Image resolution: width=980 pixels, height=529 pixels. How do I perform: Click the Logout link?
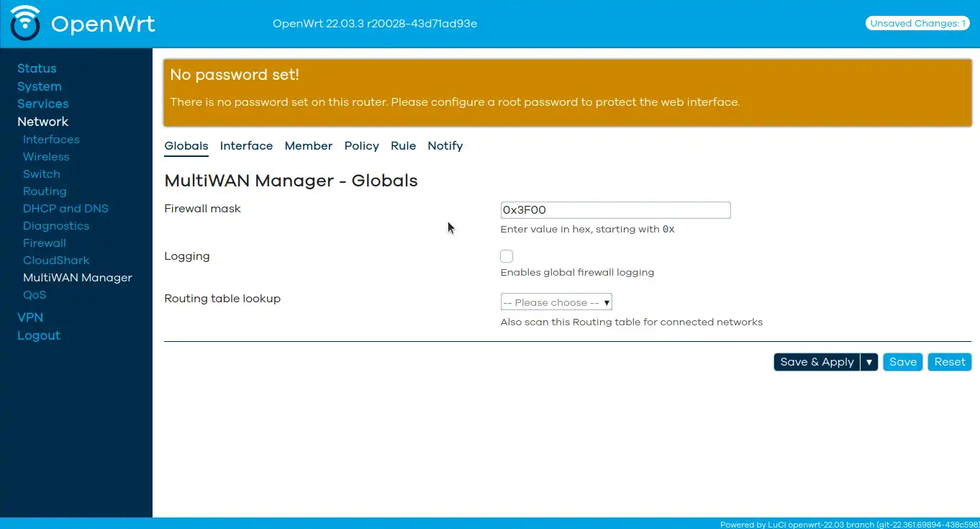pyautogui.click(x=38, y=335)
